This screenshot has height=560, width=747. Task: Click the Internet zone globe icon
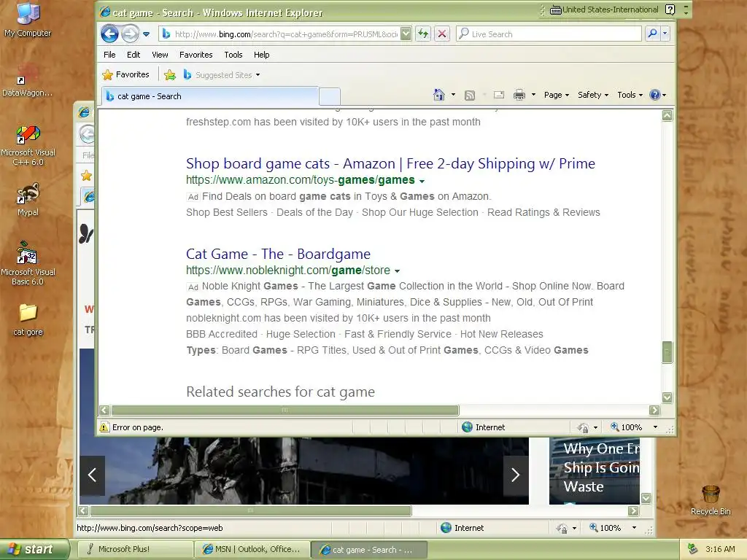click(467, 427)
